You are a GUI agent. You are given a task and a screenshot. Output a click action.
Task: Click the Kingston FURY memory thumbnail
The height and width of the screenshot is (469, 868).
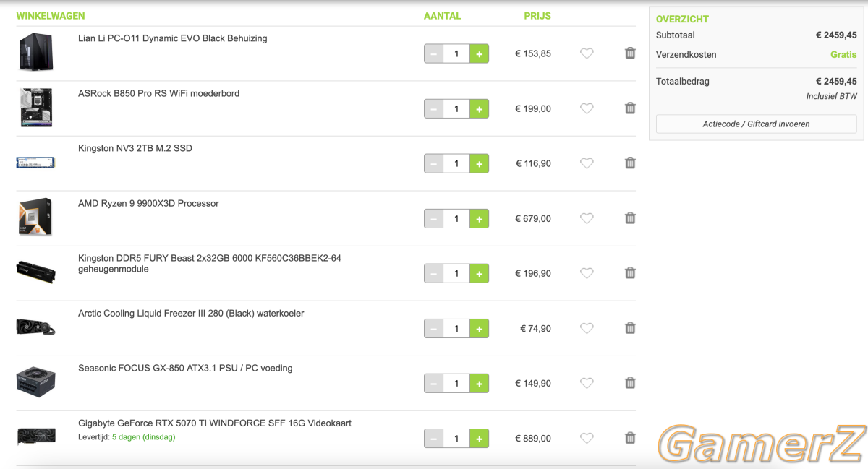coord(35,272)
